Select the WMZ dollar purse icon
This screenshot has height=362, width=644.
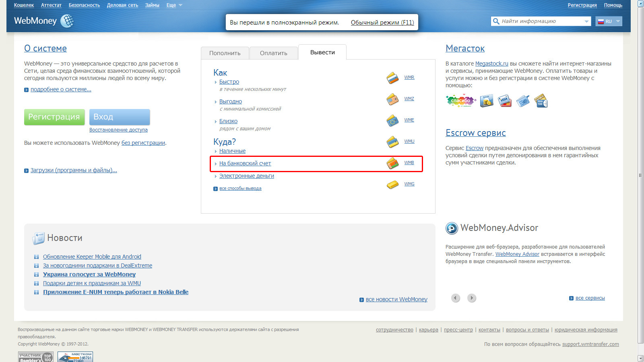(x=392, y=99)
